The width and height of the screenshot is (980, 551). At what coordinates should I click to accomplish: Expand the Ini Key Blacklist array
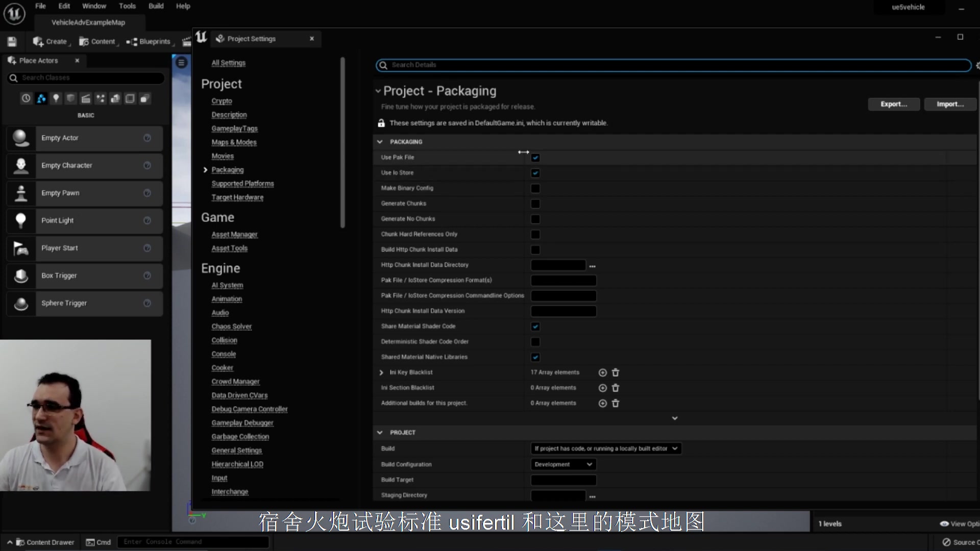point(381,372)
